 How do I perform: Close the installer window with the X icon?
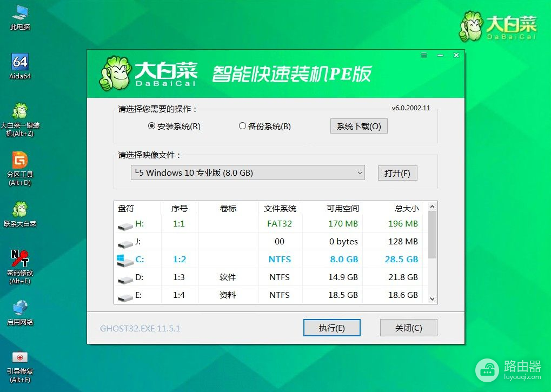(x=456, y=55)
